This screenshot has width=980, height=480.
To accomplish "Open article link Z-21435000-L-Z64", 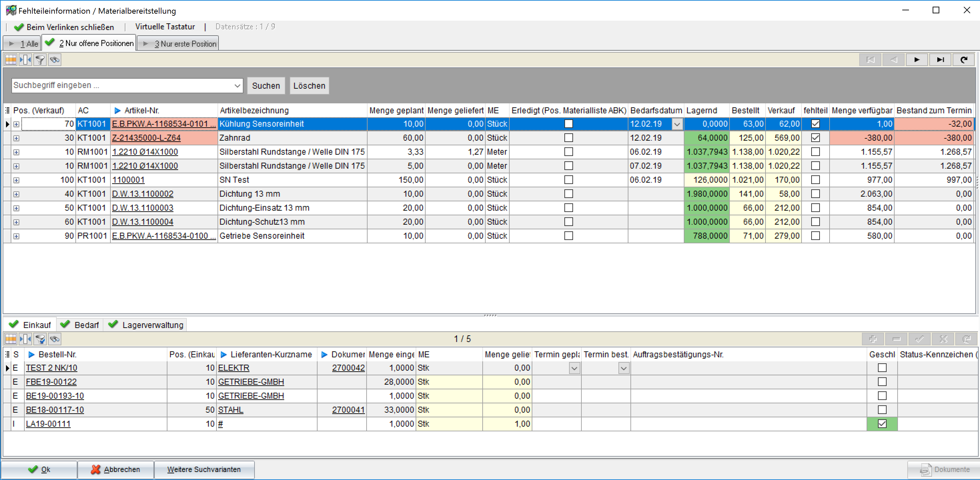I will [146, 138].
